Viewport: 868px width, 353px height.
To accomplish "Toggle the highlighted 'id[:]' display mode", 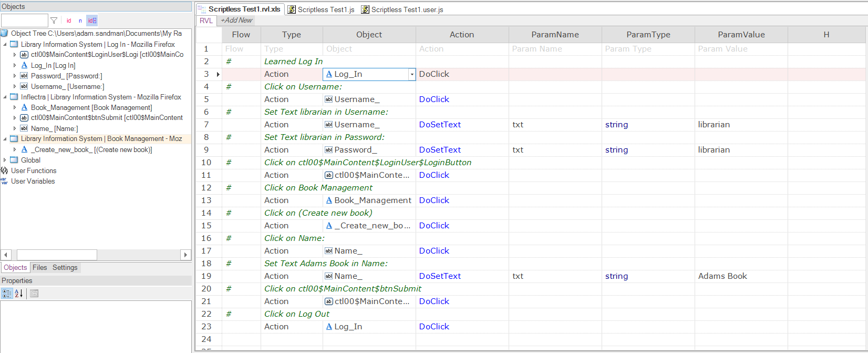I will (92, 21).
